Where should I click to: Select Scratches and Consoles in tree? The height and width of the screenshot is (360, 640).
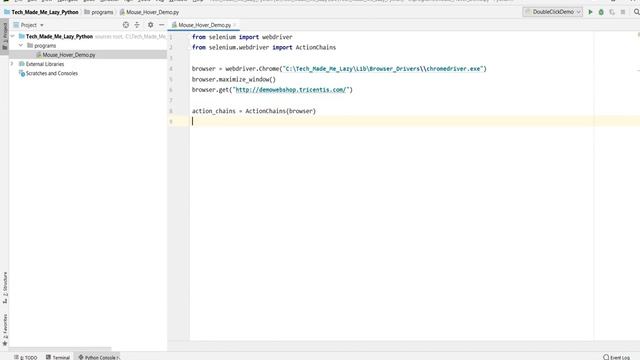[52, 73]
